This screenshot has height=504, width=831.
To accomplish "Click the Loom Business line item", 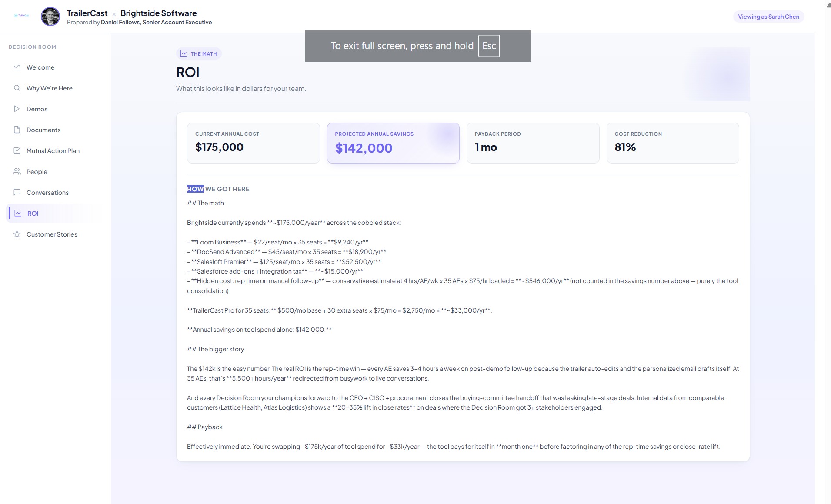I will (x=278, y=242).
